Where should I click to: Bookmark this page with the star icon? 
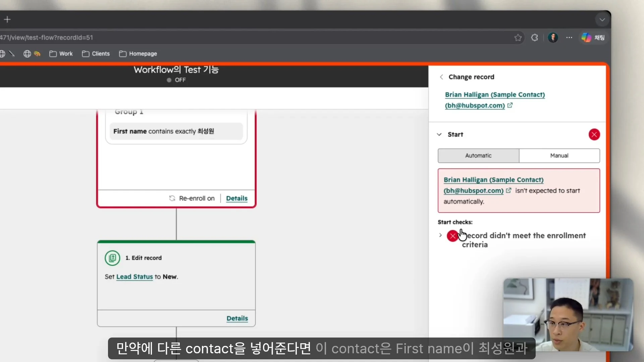tap(518, 38)
